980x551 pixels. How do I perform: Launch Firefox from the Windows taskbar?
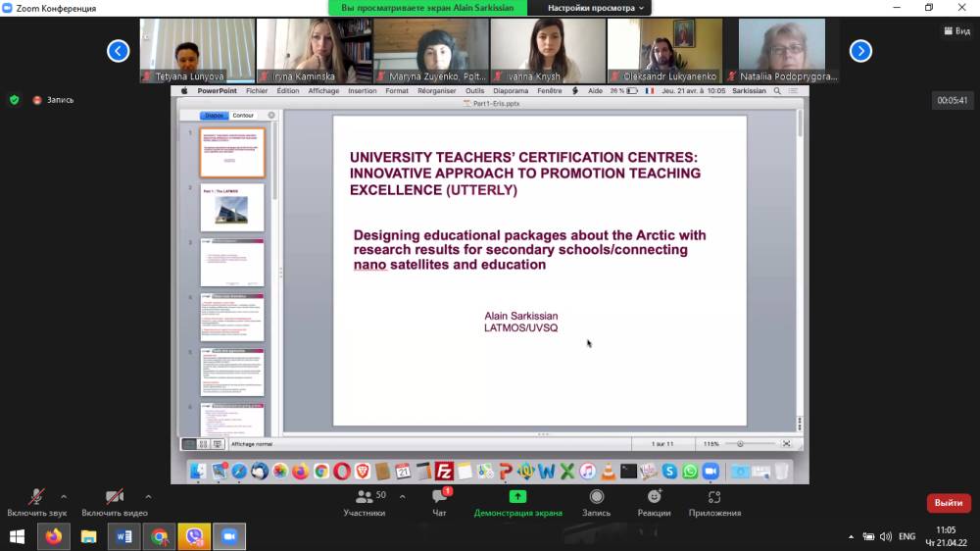click(x=53, y=536)
